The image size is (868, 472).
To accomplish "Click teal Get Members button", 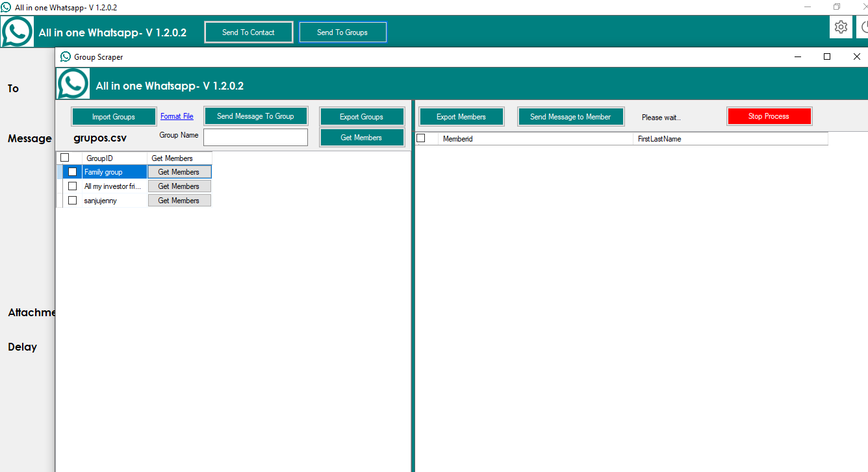I will click(x=361, y=138).
